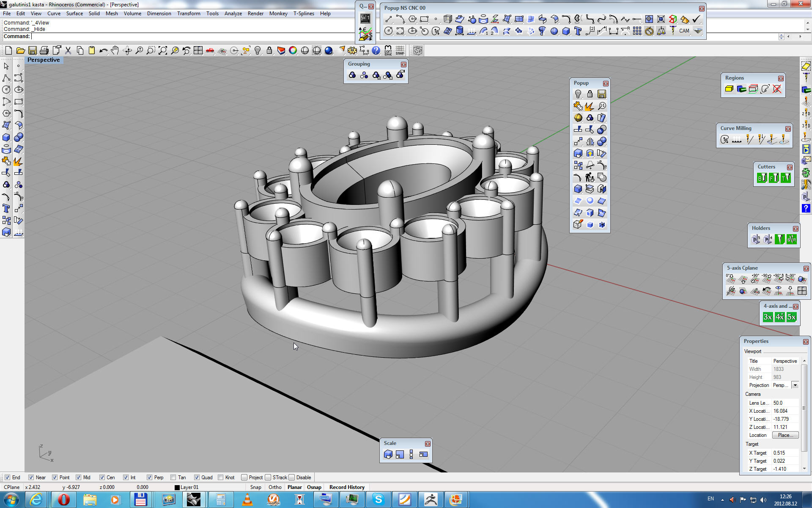The image size is (812, 508).
Task: Click the padlock Lock objects icon in toolbar
Action: pyautogui.click(x=269, y=51)
